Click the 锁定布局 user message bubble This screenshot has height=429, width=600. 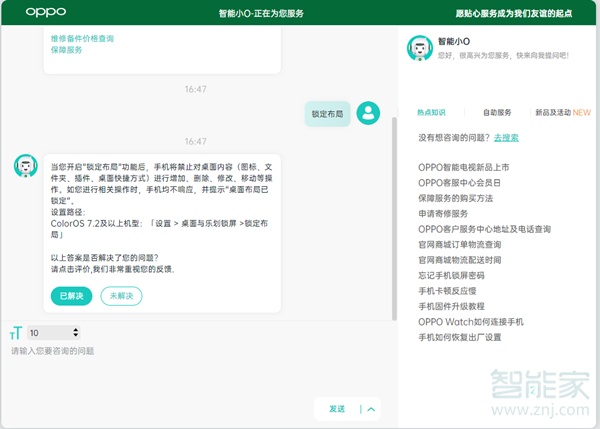327,114
